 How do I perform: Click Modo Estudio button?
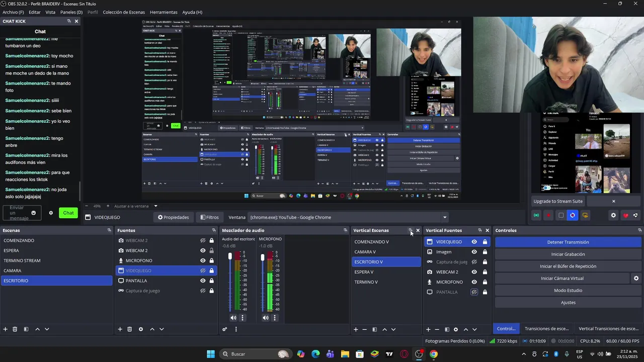tap(568, 291)
